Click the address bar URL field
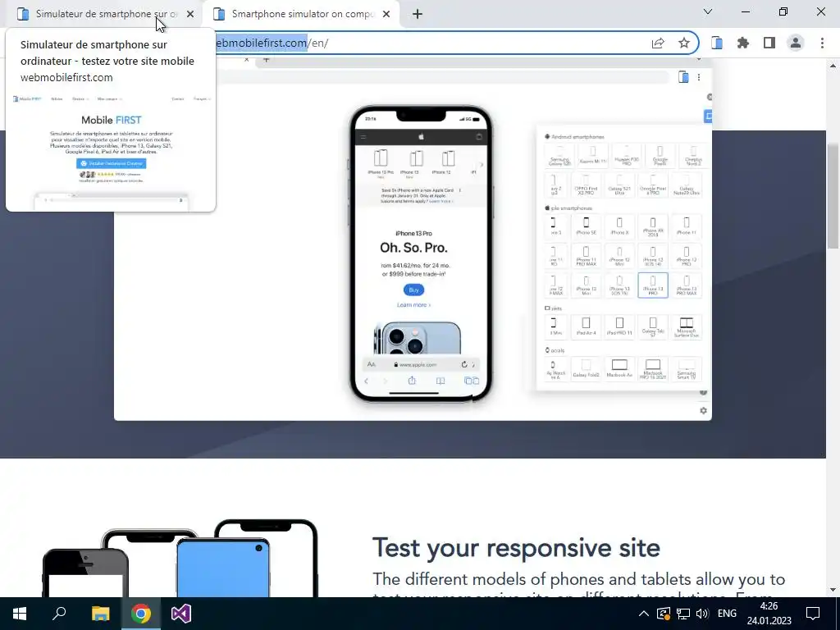 428,43
